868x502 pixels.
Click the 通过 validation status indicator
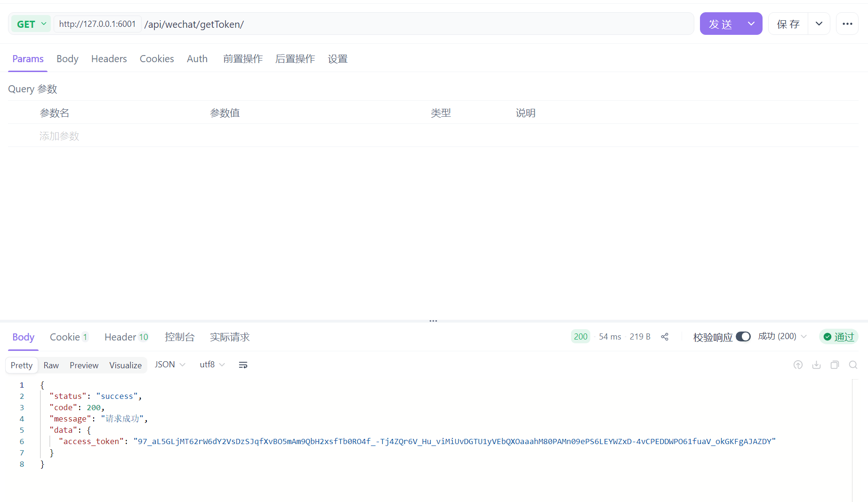[838, 337]
